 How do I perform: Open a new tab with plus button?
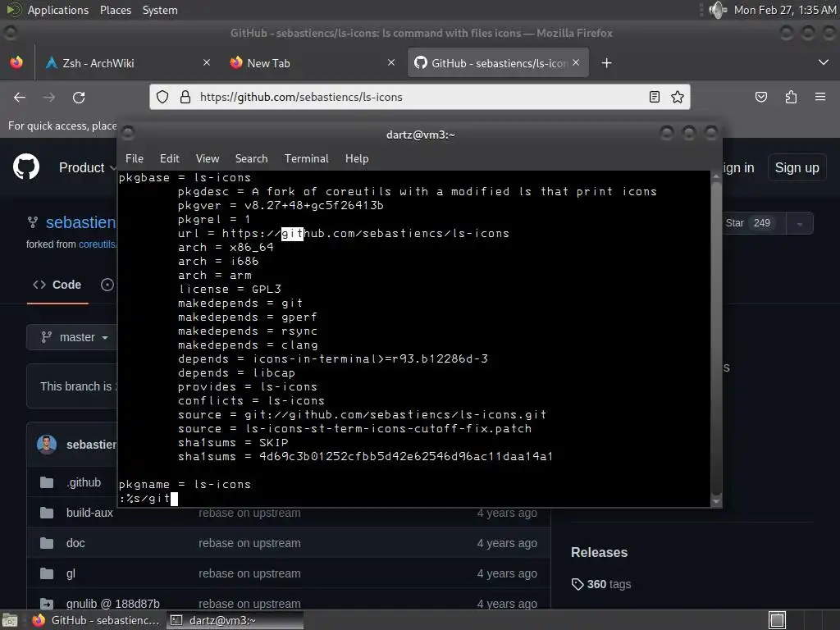coord(606,63)
